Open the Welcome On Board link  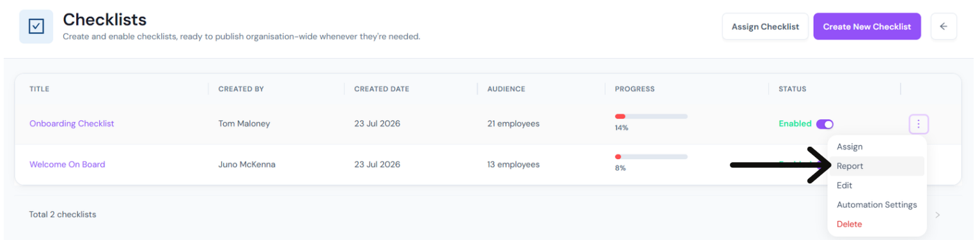point(67,165)
